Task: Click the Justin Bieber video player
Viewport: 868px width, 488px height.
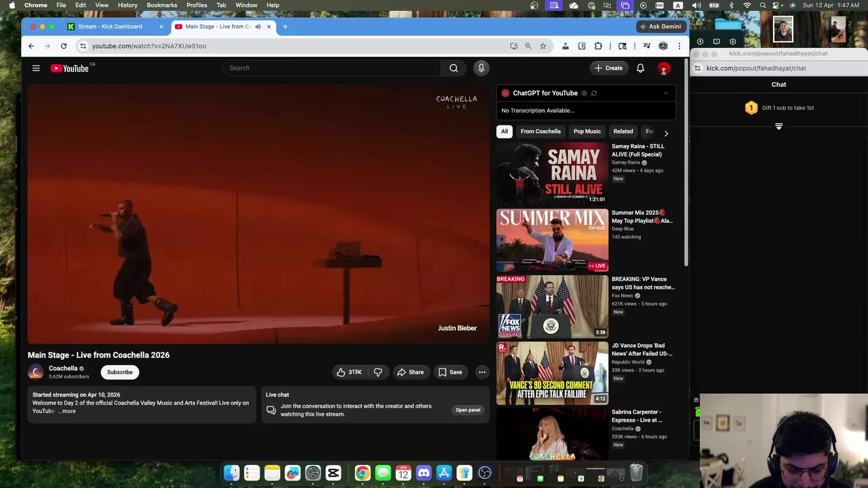Action: coord(258,214)
